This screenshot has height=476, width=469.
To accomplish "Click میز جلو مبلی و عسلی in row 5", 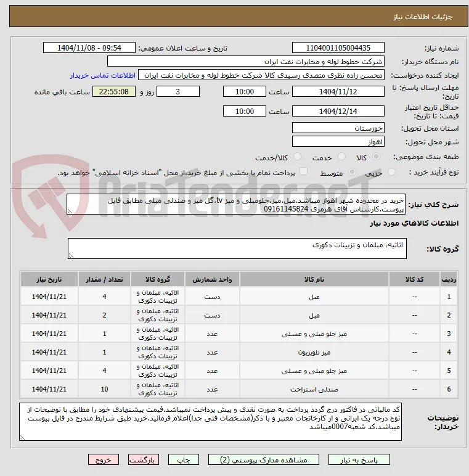I will pyautogui.click(x=314, y=371).
